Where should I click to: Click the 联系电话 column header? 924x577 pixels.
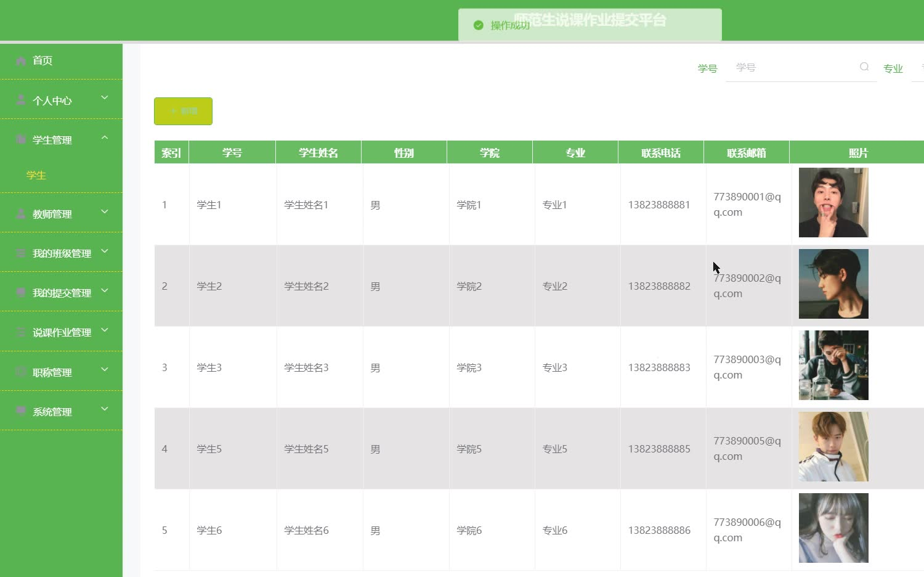(x=661, y=152)
